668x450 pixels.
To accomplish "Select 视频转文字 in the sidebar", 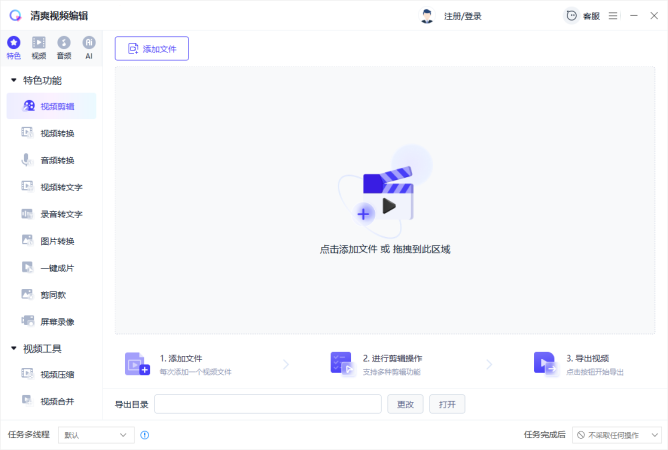I will (x=52, y=187).
